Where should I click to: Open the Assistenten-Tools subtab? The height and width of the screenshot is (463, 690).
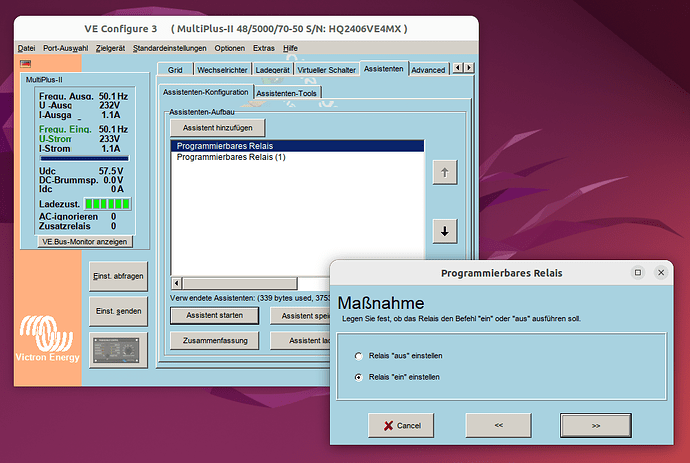point(286,93)
